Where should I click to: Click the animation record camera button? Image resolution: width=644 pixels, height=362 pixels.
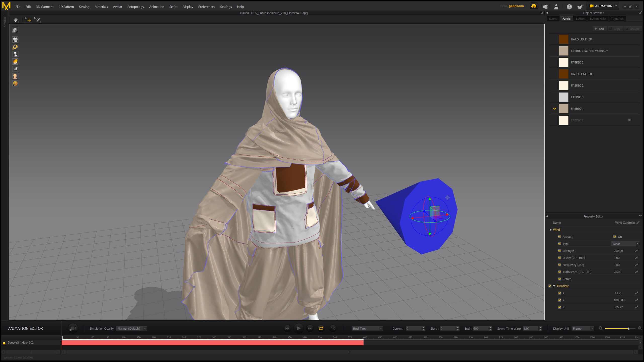[x=73, y=328]
